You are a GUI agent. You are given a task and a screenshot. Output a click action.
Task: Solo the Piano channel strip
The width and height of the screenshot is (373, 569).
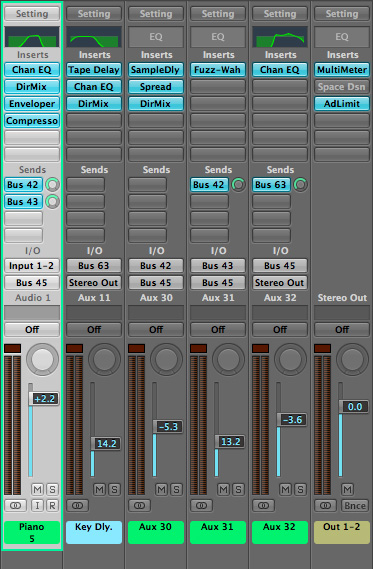53,490
